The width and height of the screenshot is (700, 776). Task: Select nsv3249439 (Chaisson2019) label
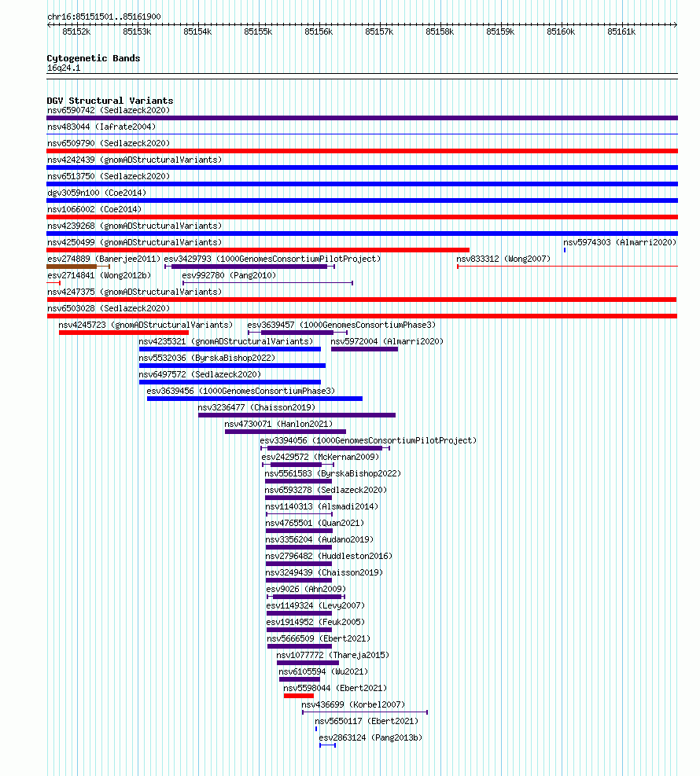pyautogui.click(x=324, y=572)
